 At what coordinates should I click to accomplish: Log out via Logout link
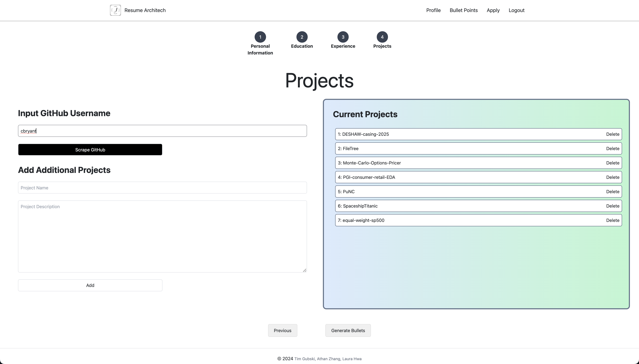coord(516,10)
